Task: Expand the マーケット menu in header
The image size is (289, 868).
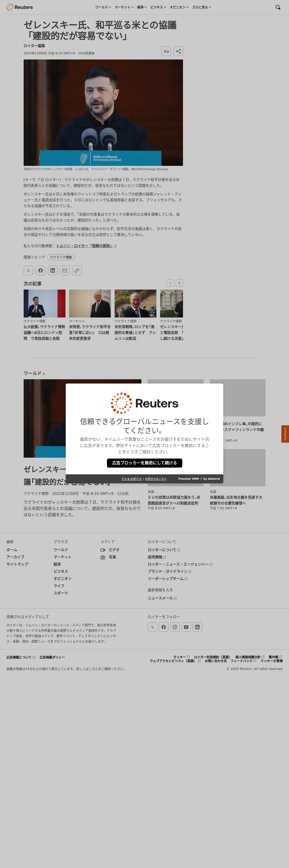Action: click(x=124, y=7)
